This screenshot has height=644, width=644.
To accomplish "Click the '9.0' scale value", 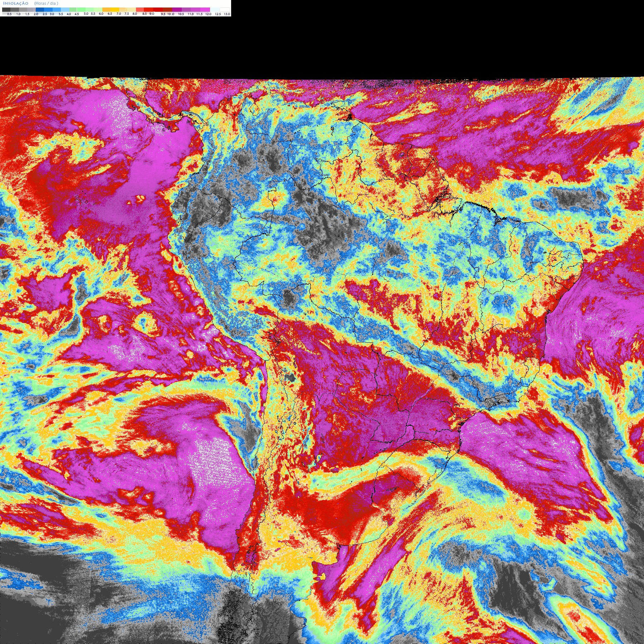I will tap(152, 14).
